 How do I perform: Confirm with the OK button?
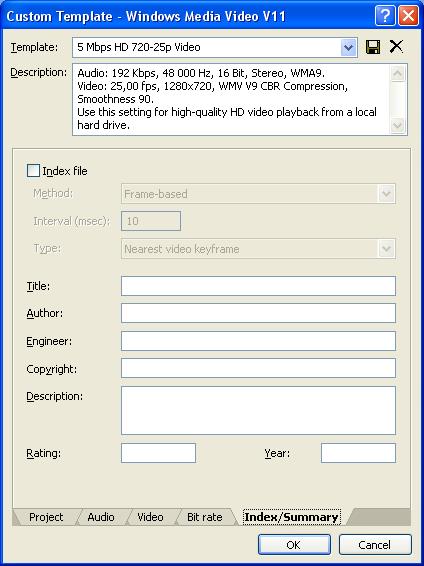pos(294,544)
